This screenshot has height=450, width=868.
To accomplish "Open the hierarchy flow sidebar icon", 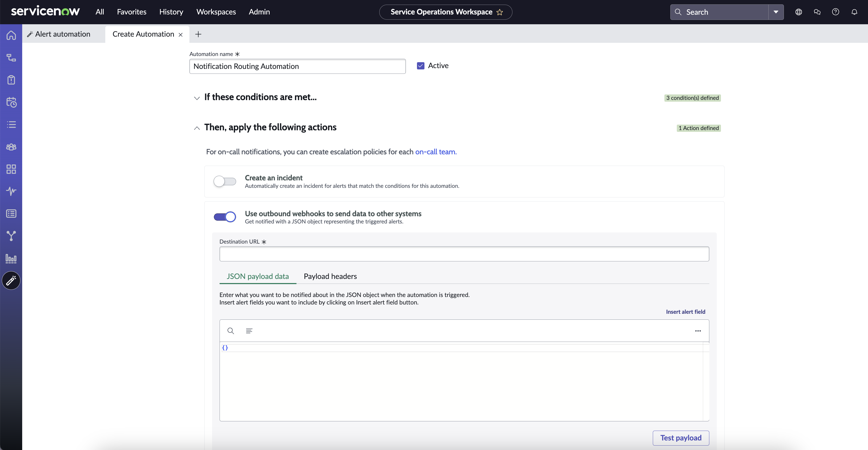I will [x=11, y=58].
